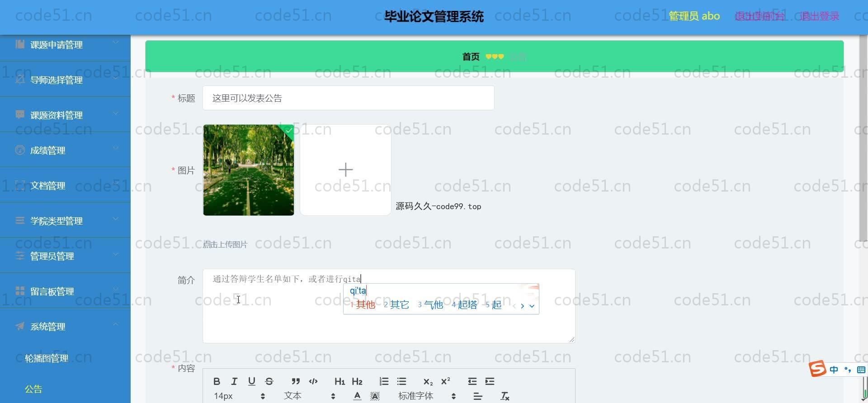The image size is (868, 403).
Task: Insert a code block using the code icon
Action: [313, 381]
